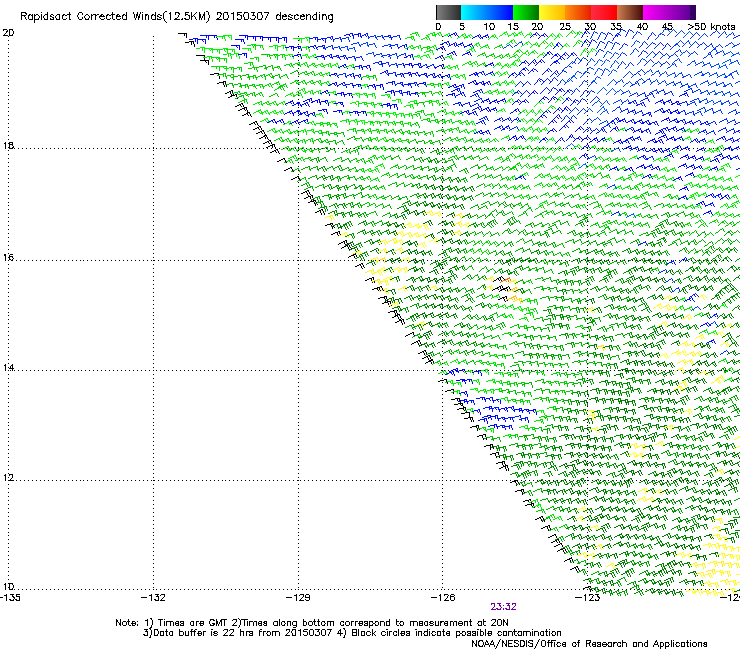Click the red 30-35 knots color band
Screen dimensions: 740x650
point(604,12)
